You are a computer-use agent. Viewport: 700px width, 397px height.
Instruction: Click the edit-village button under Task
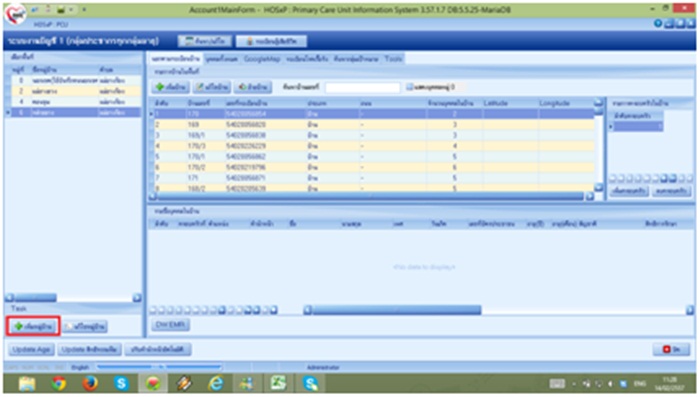pos(85,327)
